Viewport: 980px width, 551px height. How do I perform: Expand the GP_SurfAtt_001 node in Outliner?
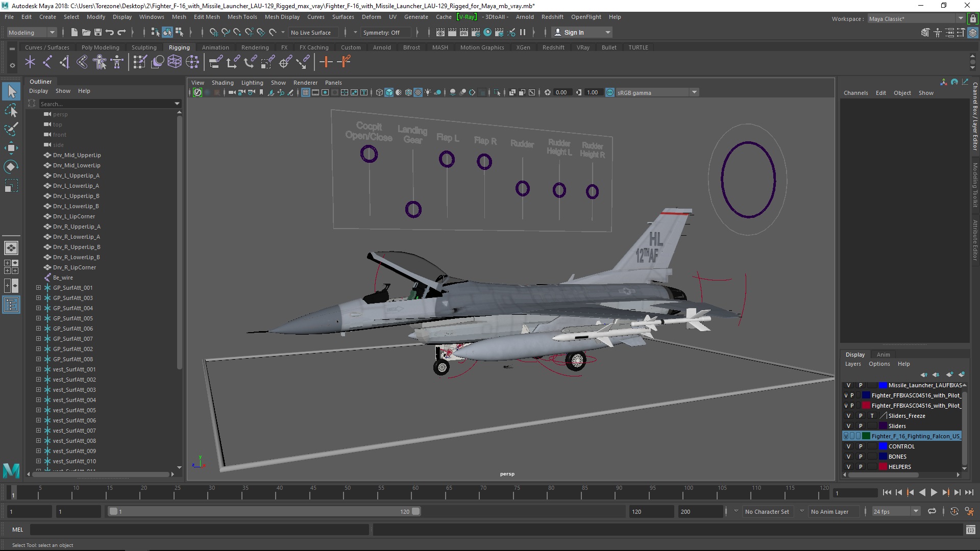pyautogui.click(x=38, y=288)
